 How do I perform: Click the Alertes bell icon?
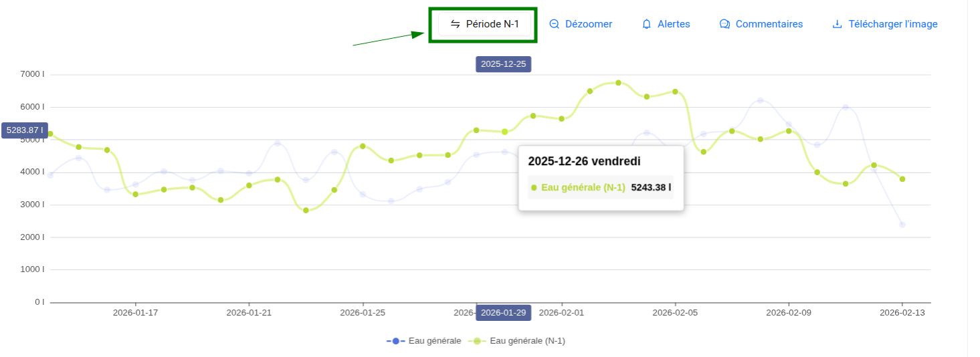(x=646, y=24)
